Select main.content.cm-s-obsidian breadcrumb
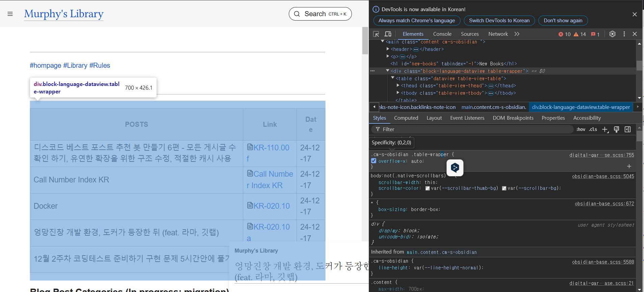The image size is (644, 292). pos(494,107)
